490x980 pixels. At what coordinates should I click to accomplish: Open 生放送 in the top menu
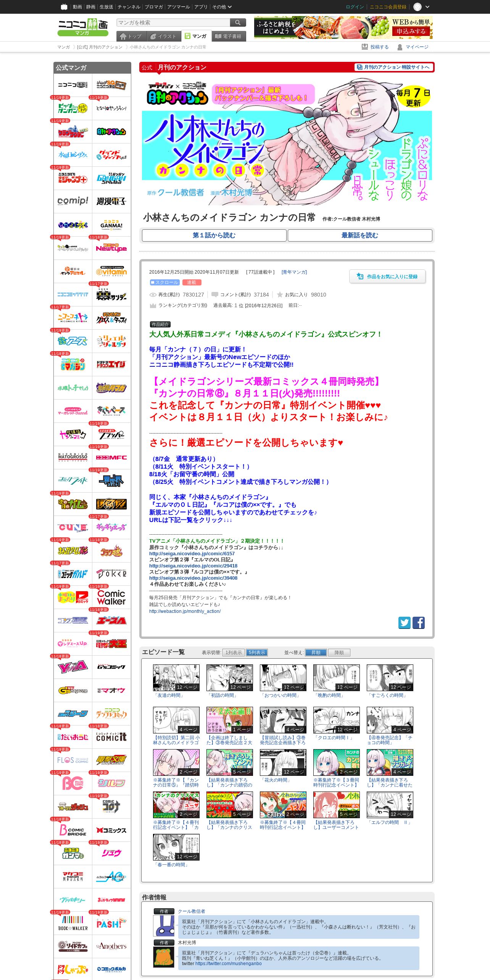(x=106, y=7)
